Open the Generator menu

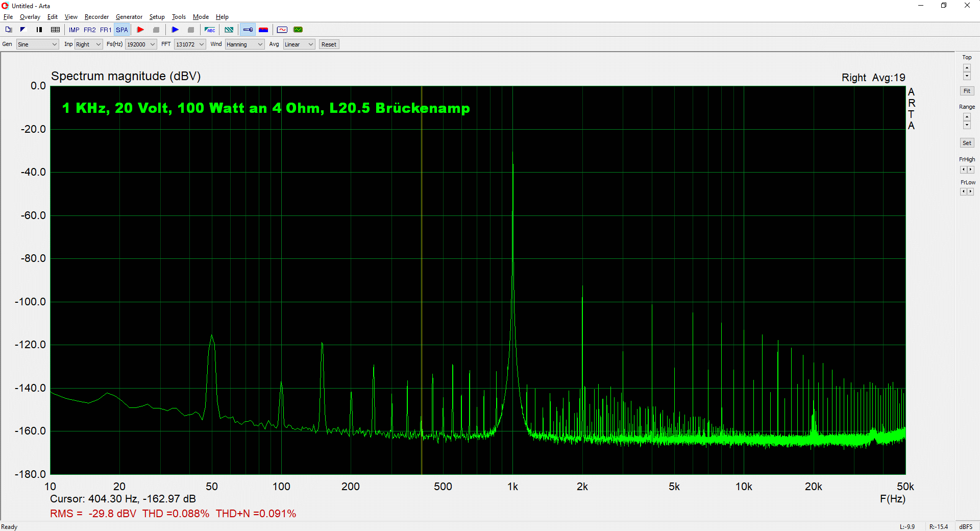(x=129, y=17)
